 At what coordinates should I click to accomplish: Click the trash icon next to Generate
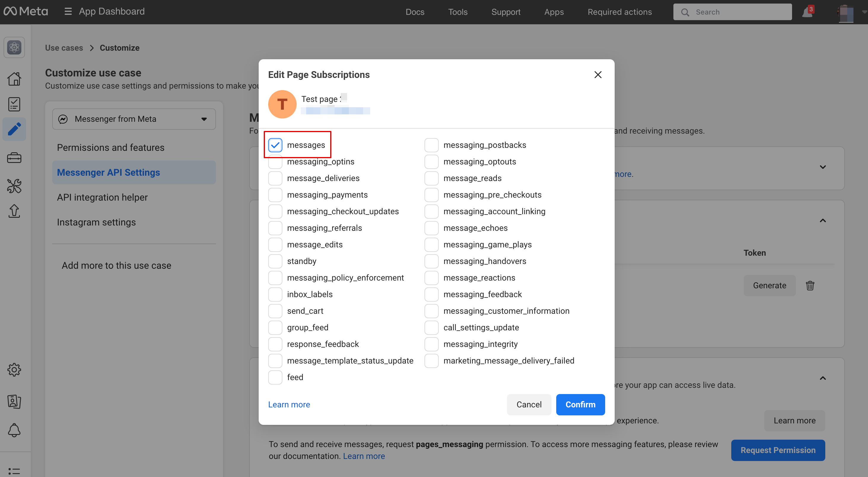[810, 286]
